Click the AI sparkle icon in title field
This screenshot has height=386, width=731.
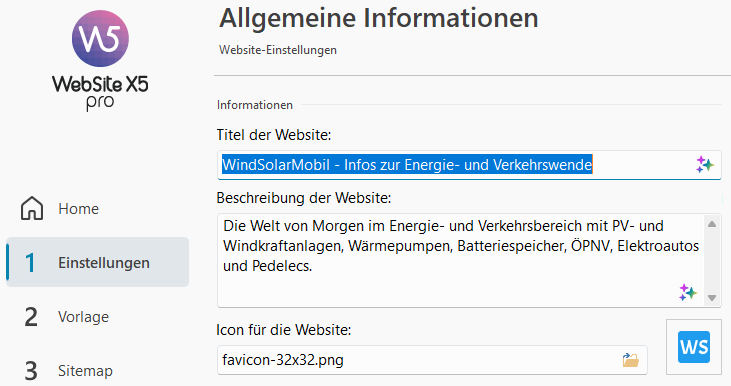[704, 165]
